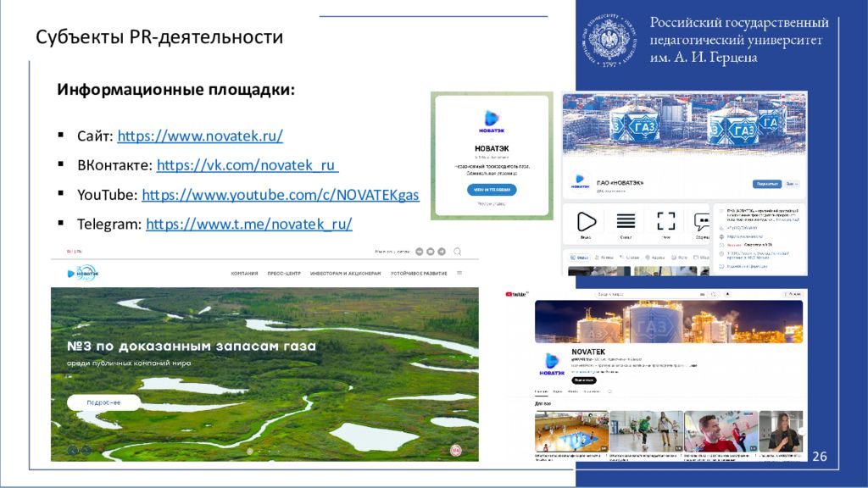Open the hamburger menu on the Novatek site
This screenshot has width=868, height=488.
point(459,273)
